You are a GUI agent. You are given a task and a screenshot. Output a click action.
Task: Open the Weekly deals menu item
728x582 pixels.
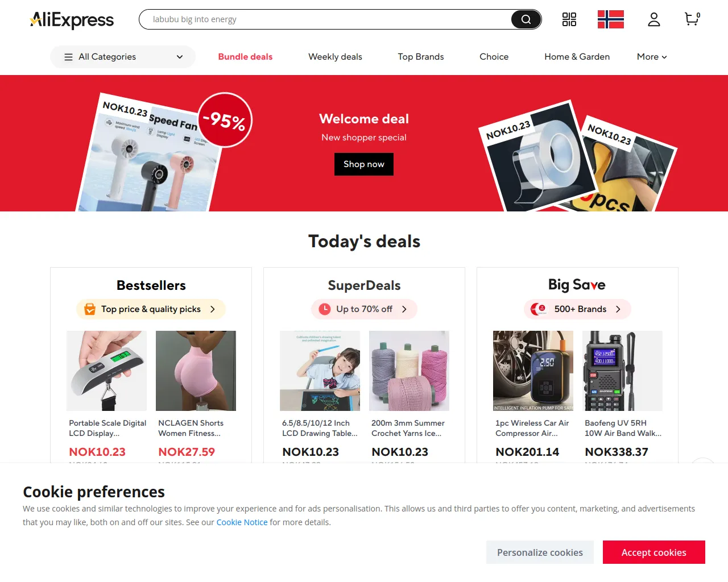click(335, 57)
